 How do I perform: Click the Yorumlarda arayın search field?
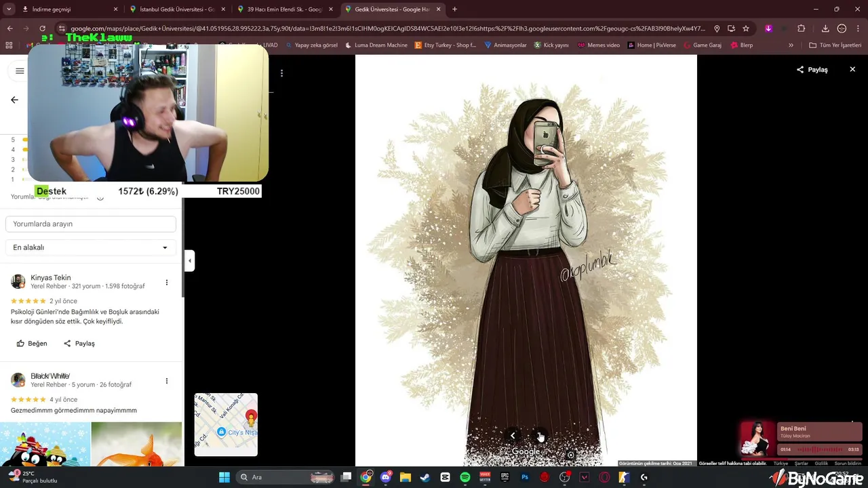pyautogui.click(x=91, y=224)
